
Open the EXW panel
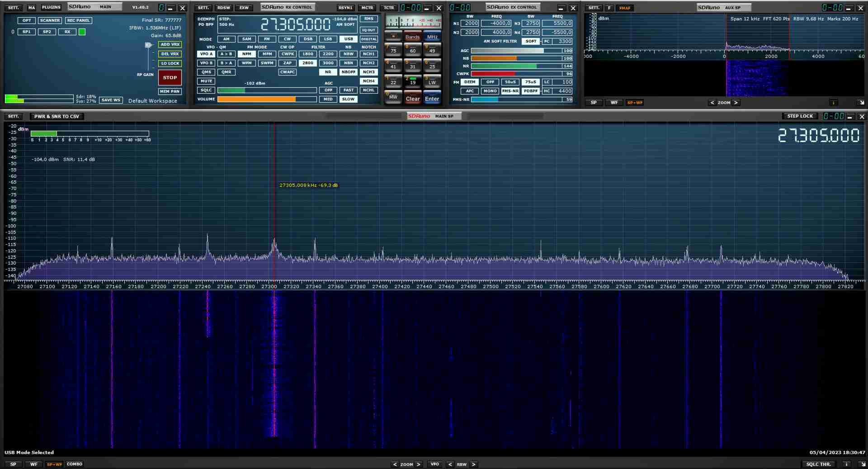click(x=244, y=8)
